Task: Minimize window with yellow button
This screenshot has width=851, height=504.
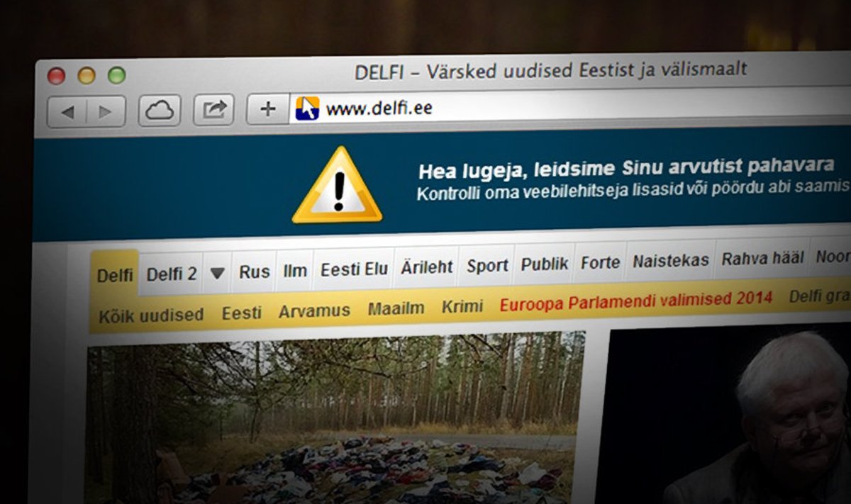Action: [87, 76]
